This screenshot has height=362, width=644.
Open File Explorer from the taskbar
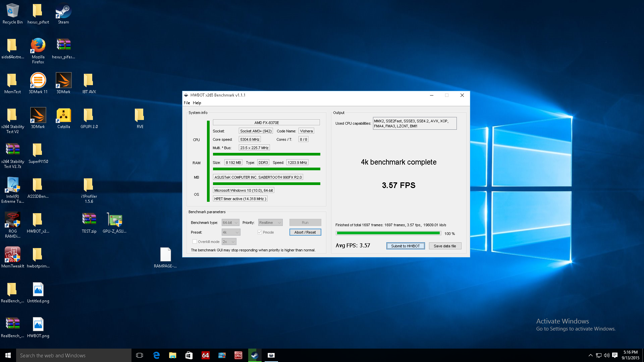coord(173,355)
